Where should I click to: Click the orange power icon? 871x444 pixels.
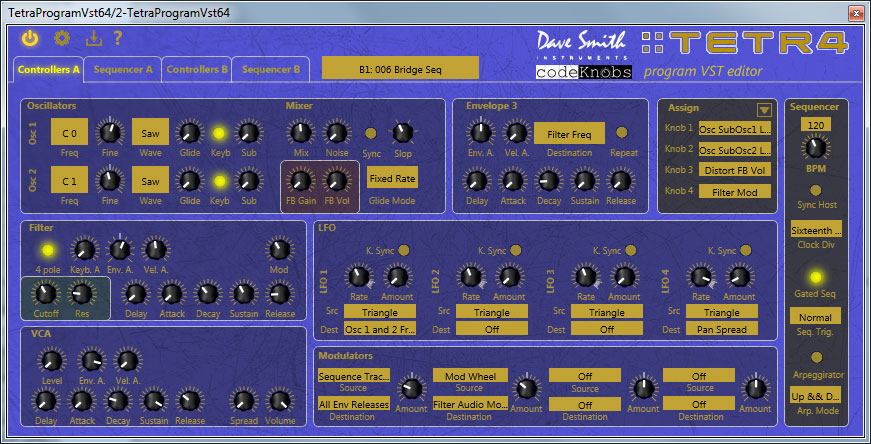[x=30, y=39]
